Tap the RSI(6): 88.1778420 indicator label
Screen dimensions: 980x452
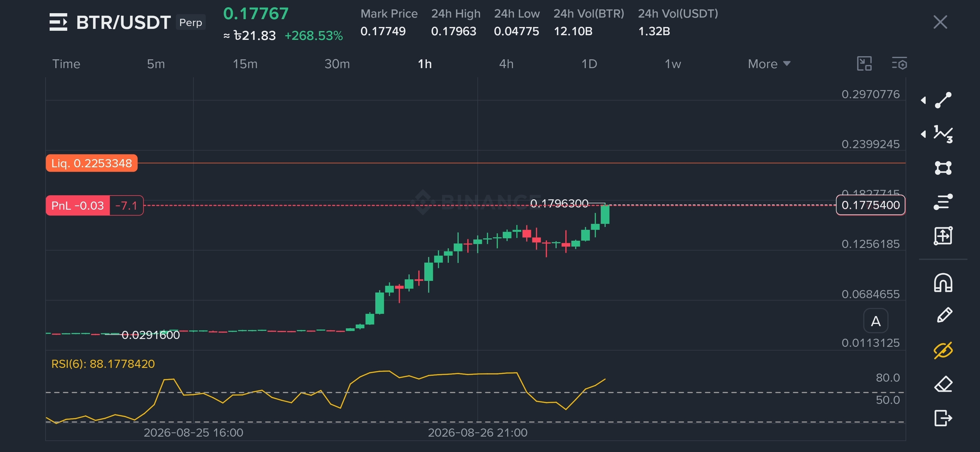pyautogui.click(x=103, y=364)
